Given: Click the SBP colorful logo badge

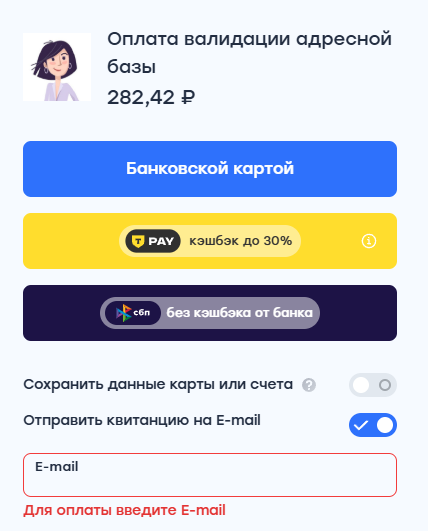Looking at the screenshot, I should (133, 313).
